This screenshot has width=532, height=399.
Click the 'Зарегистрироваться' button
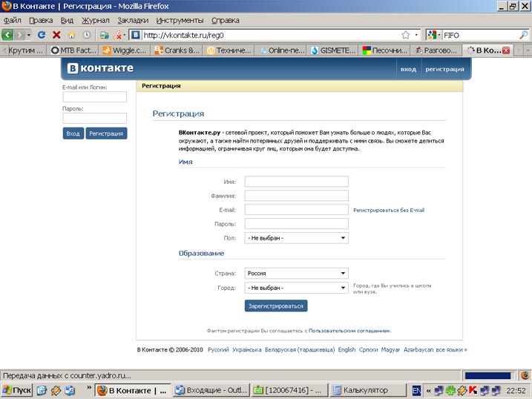coord(275,306)
